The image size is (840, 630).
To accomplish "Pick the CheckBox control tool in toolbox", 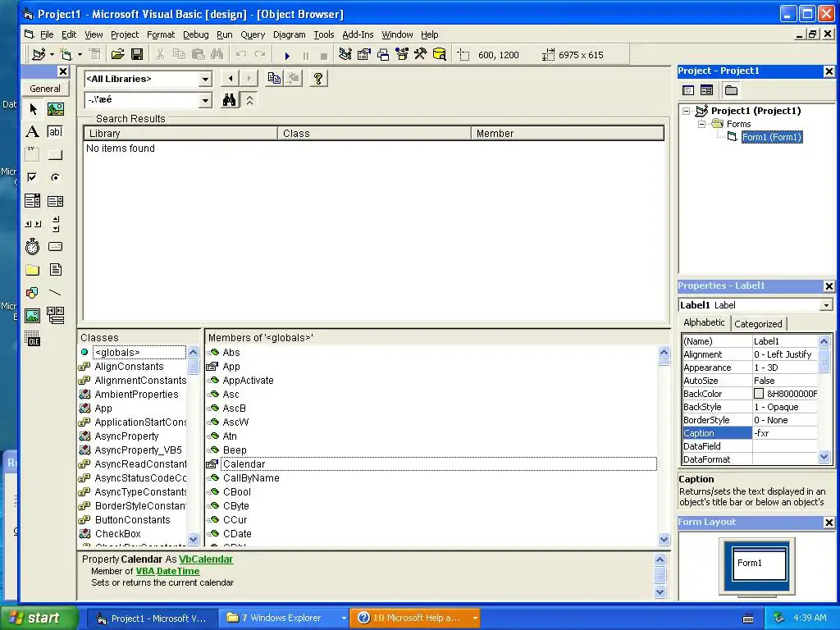I will [33, 177].
